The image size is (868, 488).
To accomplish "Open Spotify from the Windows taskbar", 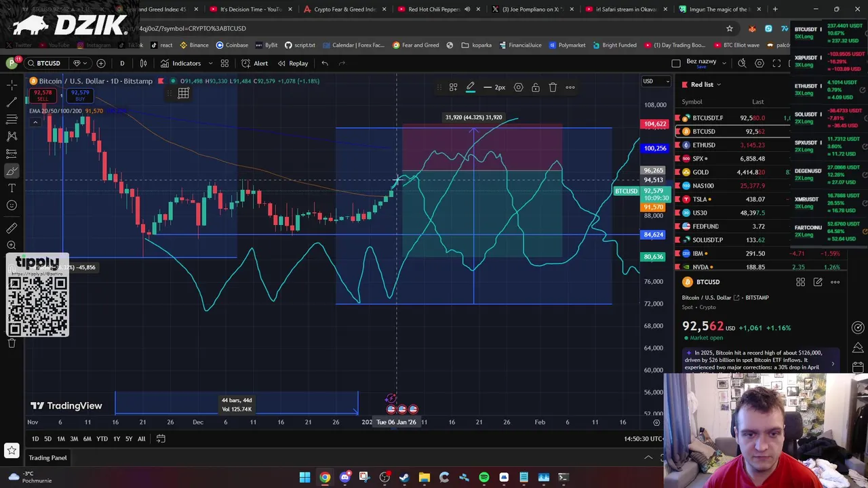I will coord(484,477).
